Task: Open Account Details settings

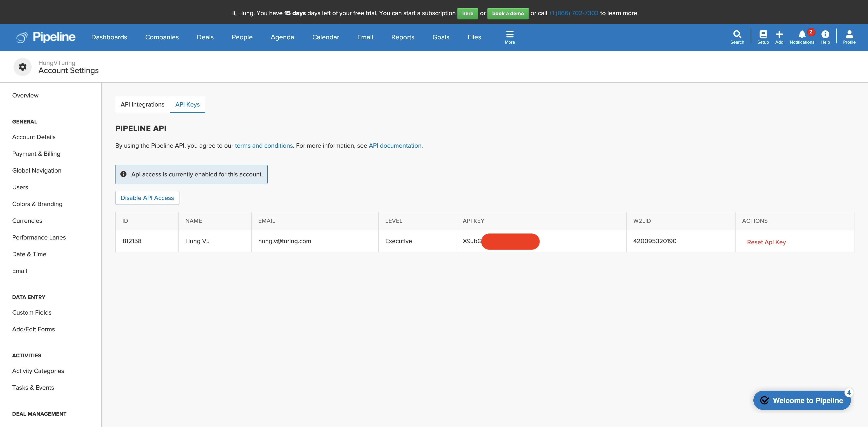Action: 34,137
